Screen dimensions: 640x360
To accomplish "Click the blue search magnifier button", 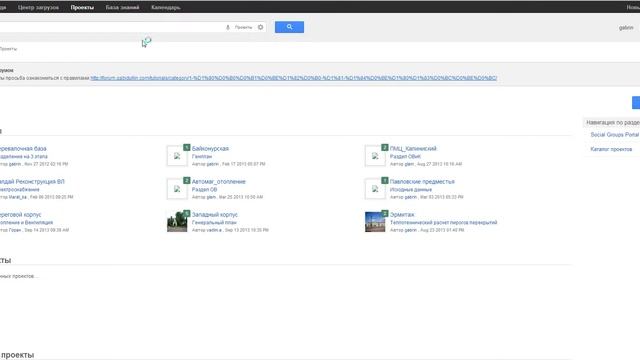I will pos(289,27).
